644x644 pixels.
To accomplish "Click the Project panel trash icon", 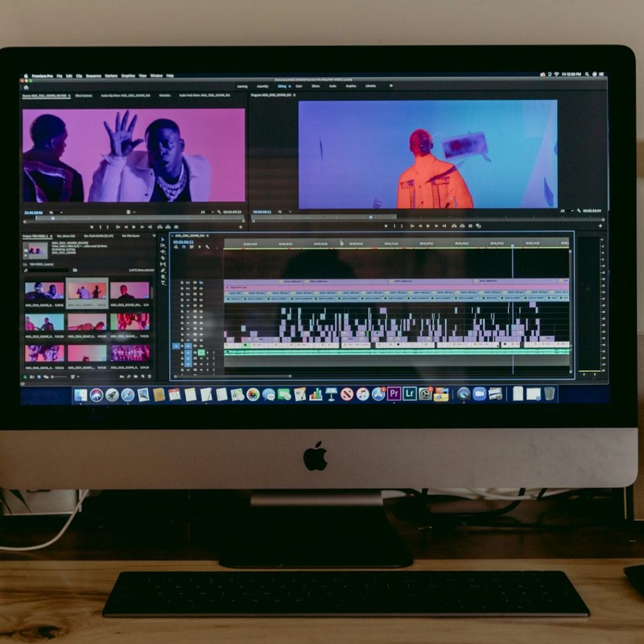I will 151,376.
